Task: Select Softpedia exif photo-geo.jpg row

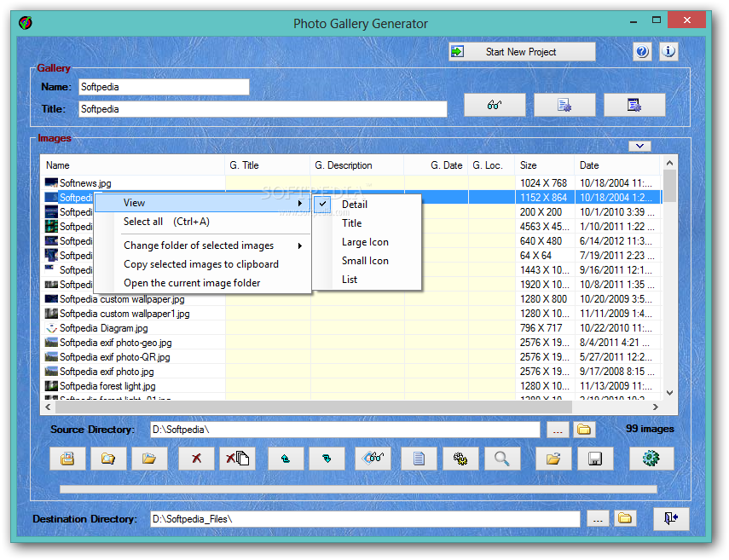Action: 352,343
